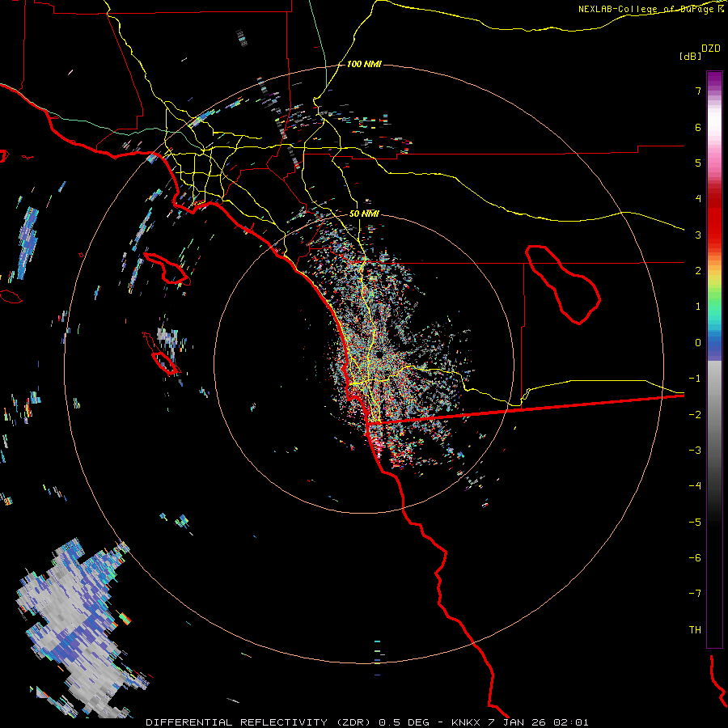
Task: Click the 100 NMI range ring label
Action: (x=364, y=64)
